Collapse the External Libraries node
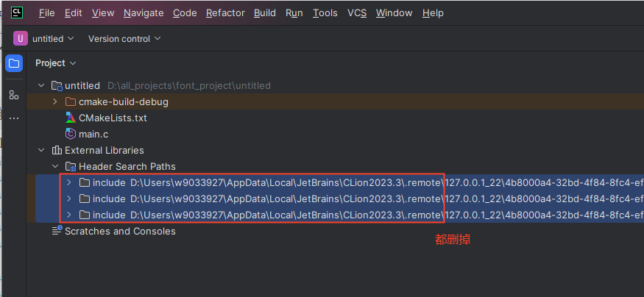Viewport: 644px width, 297px height. point(41,150)
